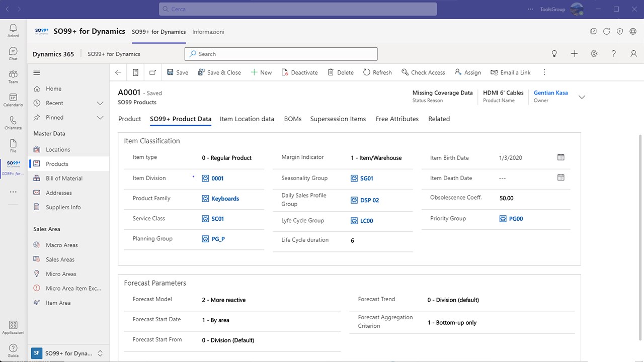This screenshot has height=362, width=644.
Task: Open Azioni in the Teams sidebar
Action: 13,30
